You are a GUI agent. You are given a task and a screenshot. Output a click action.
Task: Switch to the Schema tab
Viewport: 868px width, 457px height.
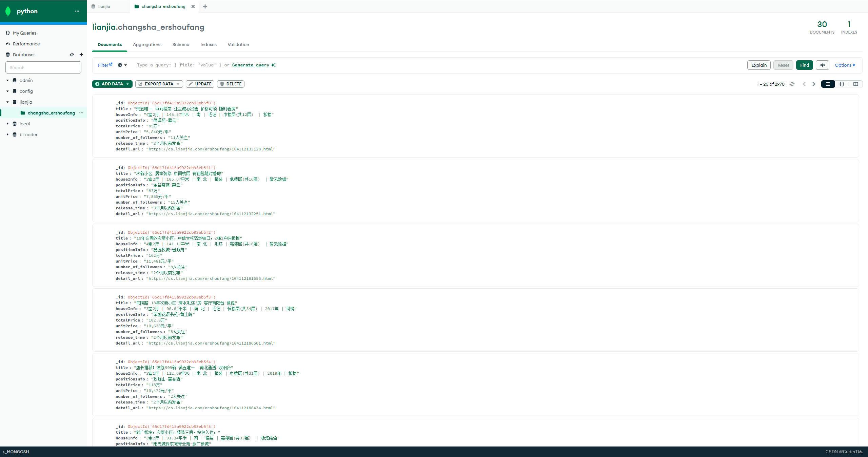pyautogui.click(x=181, y=44)
